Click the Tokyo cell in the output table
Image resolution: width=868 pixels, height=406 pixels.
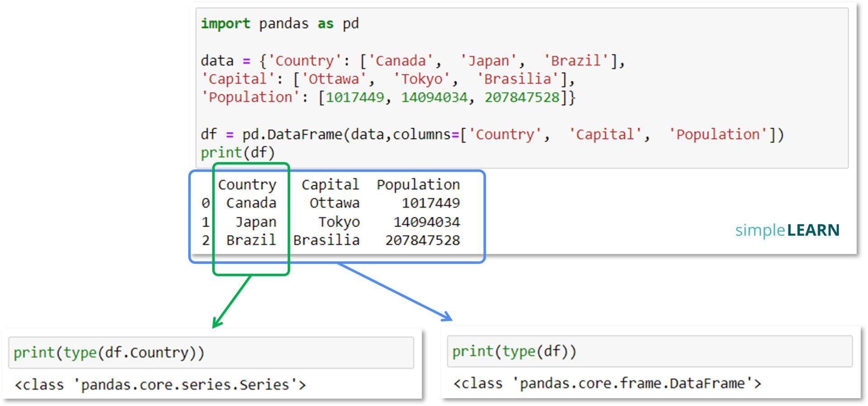339,222
